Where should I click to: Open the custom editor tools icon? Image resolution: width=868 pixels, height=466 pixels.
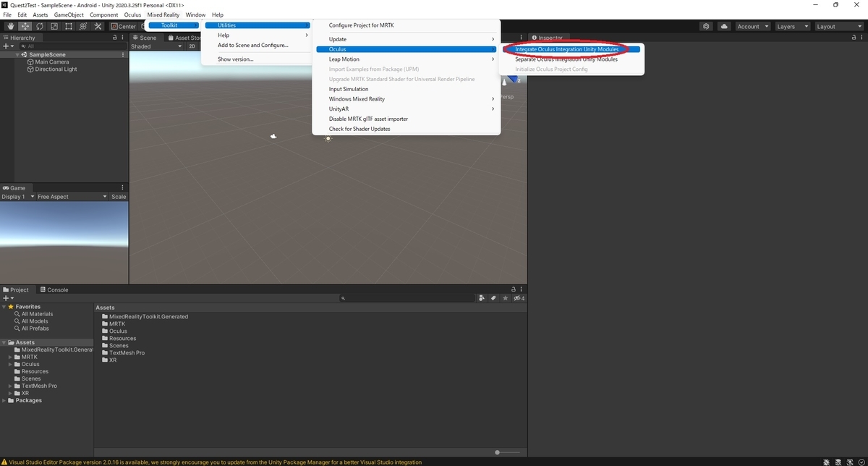[98, 26]
